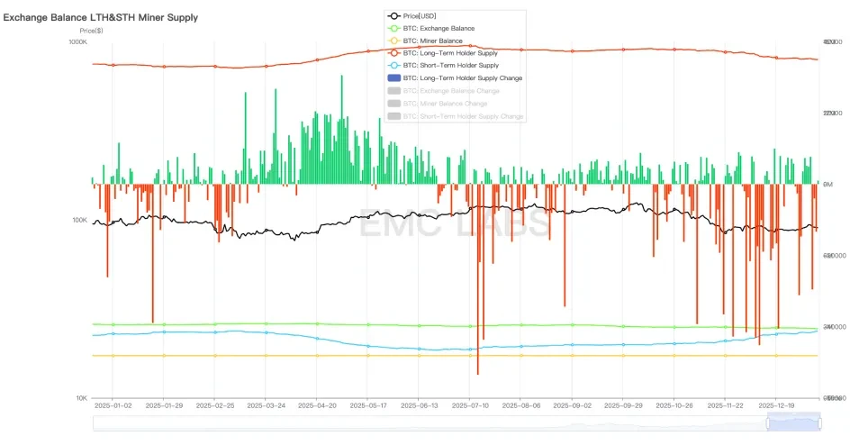Click the left handle of the zoom slider
The width and height of the screenshot is (868, 445).
pos(767,422)
